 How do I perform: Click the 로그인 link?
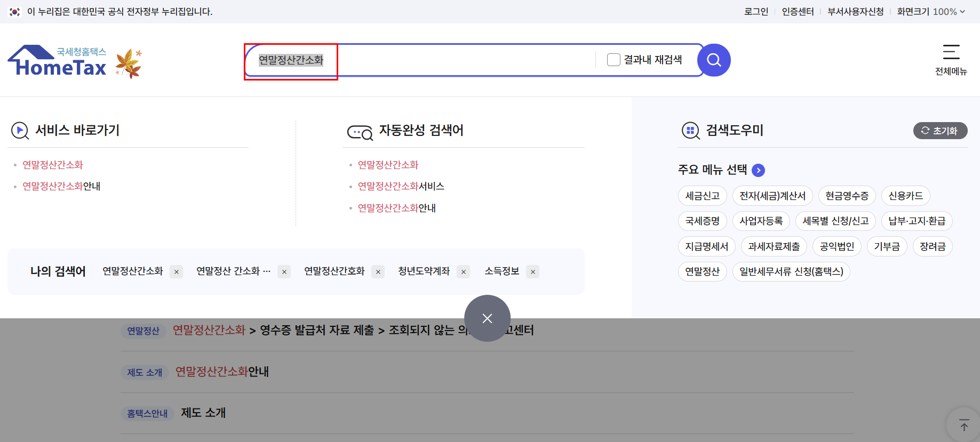(x=756, y=12)
